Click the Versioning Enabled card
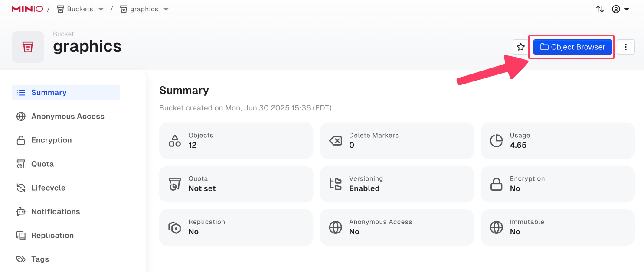This screenshot has height=272, width=644. pos(396,184)
